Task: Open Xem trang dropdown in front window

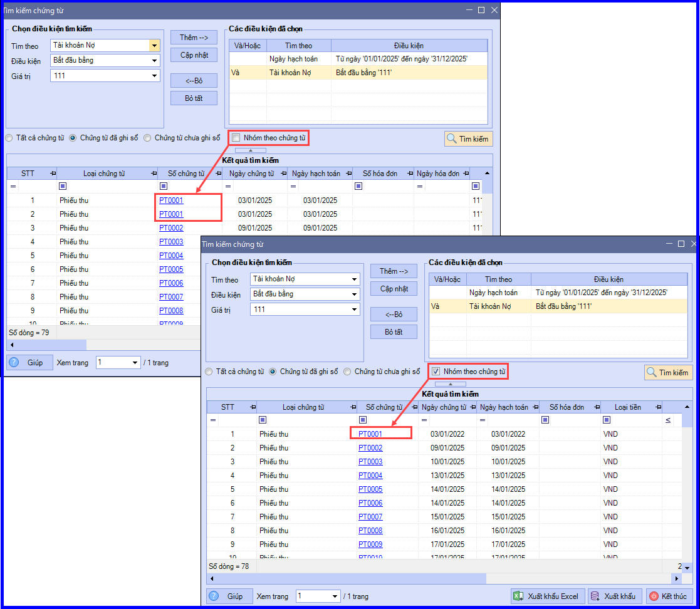Action: (335, 596)
